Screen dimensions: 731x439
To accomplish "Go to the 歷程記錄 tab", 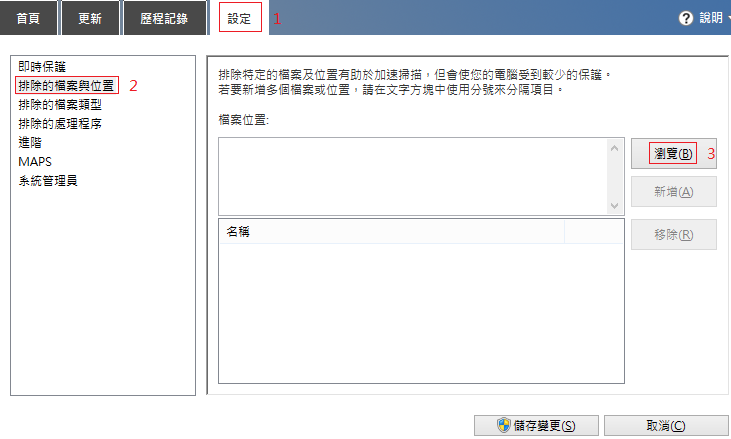I will [x=162, y=18].
